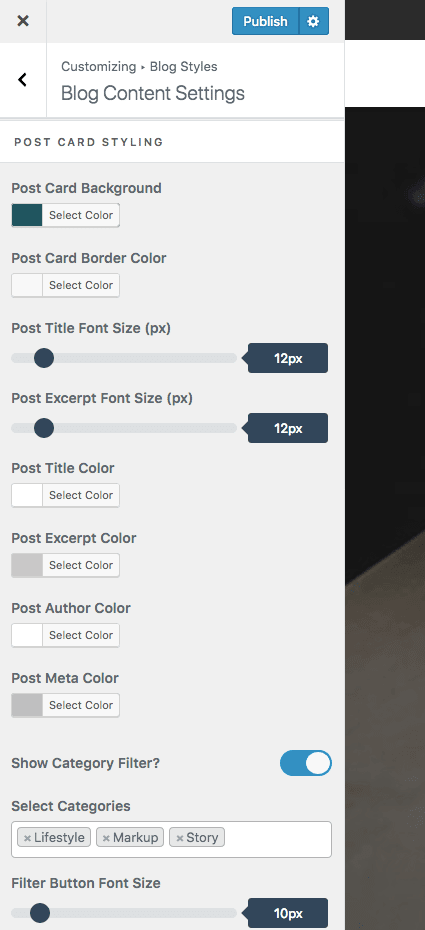Click the Filter Button Font Size slider handle
Viewport: 425px width, 930px height.
(40, 913)
